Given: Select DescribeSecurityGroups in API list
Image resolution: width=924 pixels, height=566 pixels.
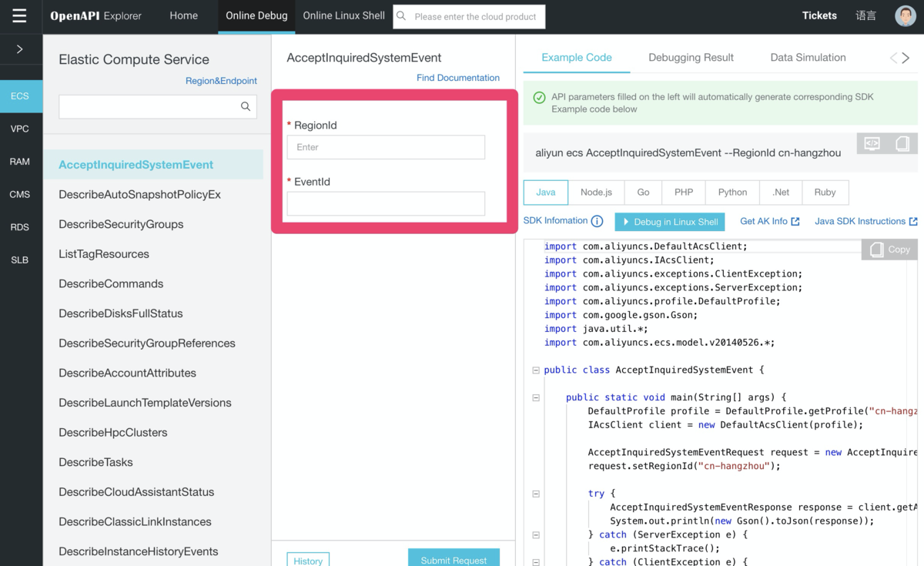Looking at the screenshot, I should [x=121, y=225].
